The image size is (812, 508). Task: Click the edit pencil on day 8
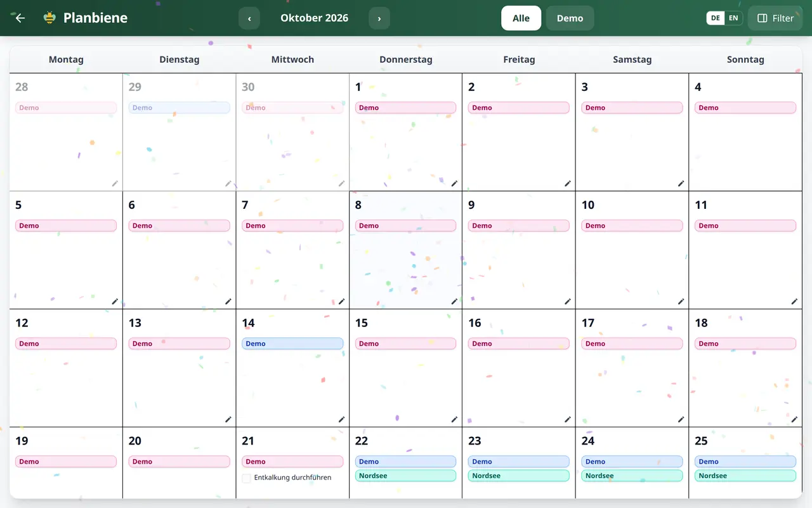454,302
